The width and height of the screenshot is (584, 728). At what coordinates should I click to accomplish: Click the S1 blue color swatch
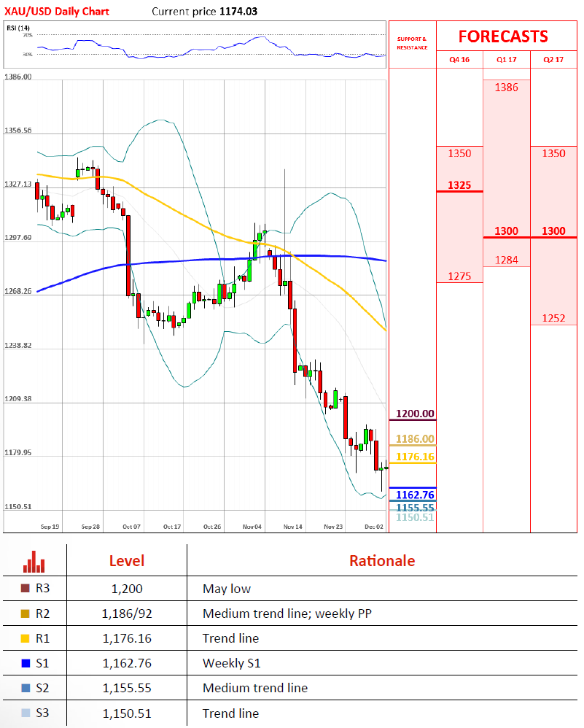(x=26, y=663)
